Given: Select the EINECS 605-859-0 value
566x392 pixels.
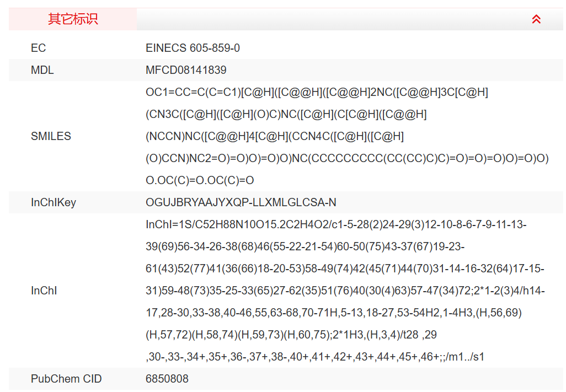Looking at the screenshot, I should (193, 48).
